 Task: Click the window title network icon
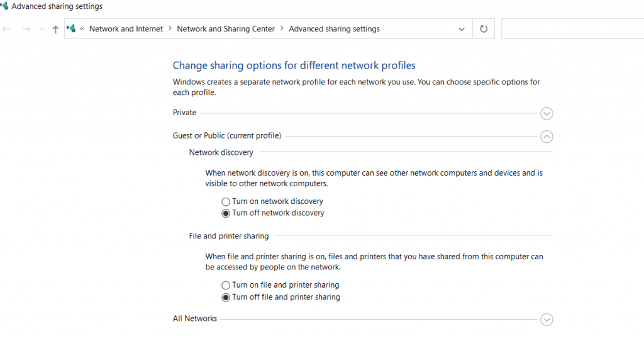click(x=4, y=6)
